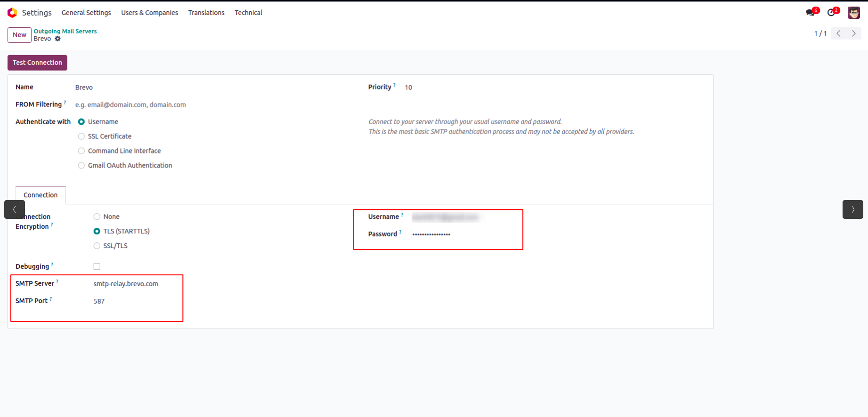Select SSL Certificate authentication option
868x417 pixels.
tap(81, 136)
